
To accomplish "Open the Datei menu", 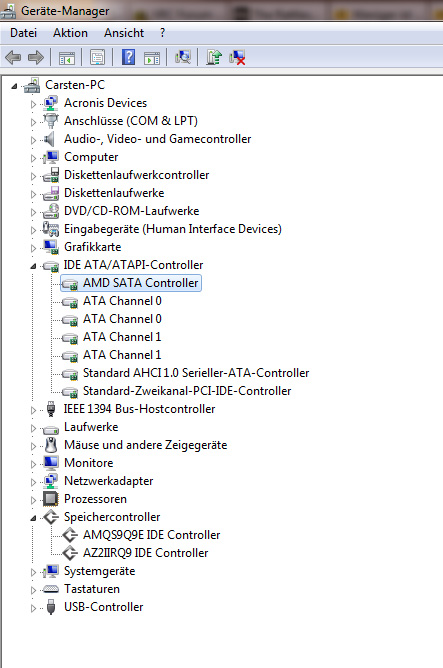I will pos(23,33).
